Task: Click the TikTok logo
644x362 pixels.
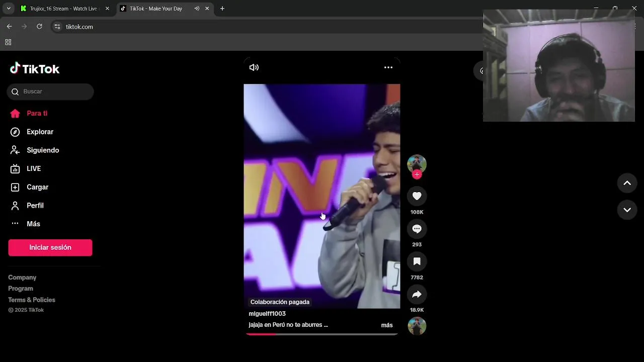Action: click(x=35, y=69)
